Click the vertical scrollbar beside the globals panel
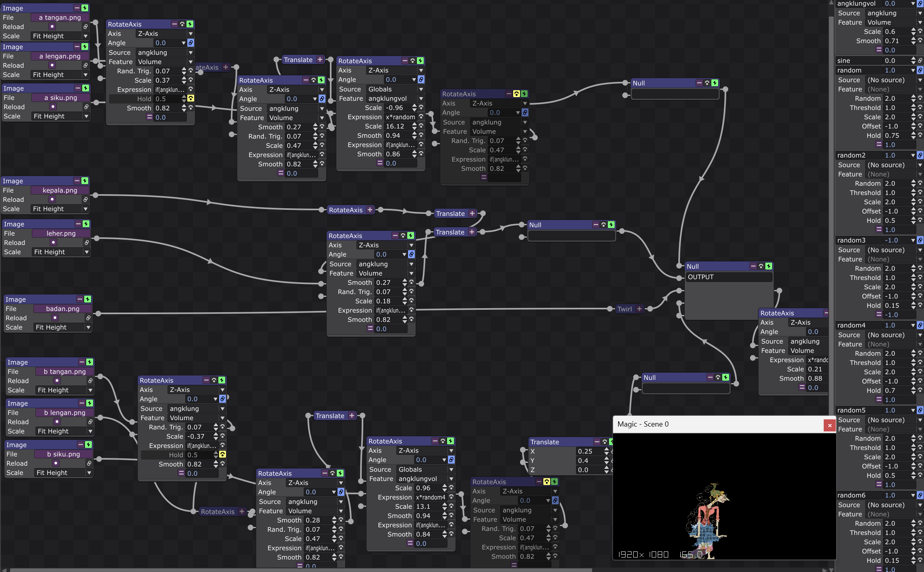 click(831, 218)
